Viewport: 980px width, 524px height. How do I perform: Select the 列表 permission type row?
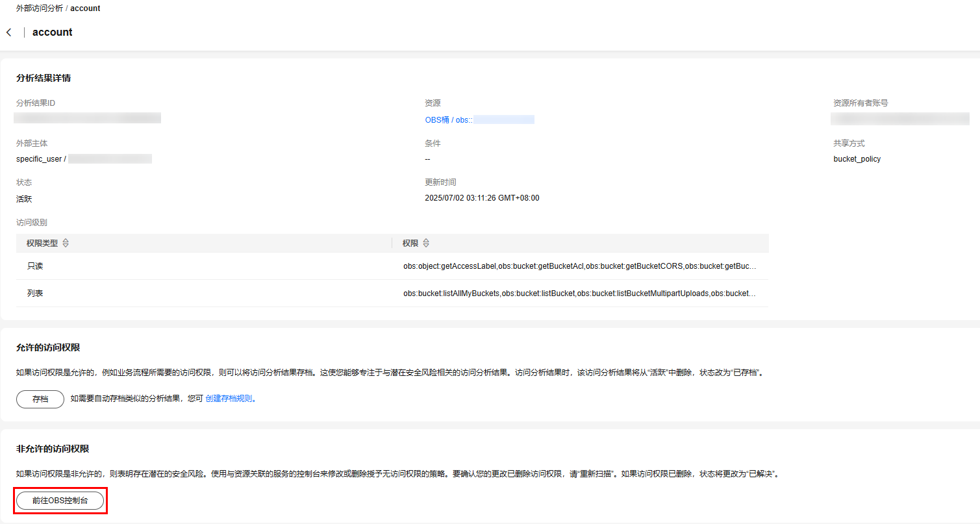[35, 293]
